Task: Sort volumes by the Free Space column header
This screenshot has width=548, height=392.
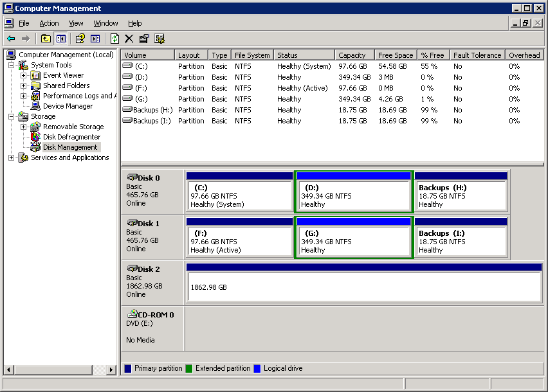Action: pyautogui.click(x=395, y=55)
